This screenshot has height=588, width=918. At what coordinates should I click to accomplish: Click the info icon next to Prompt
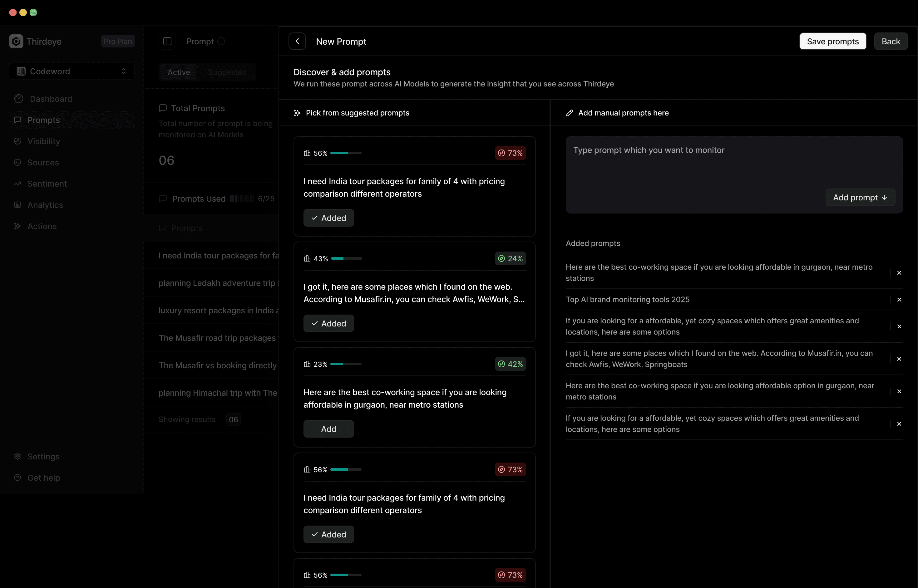click(x=221, y=41)
